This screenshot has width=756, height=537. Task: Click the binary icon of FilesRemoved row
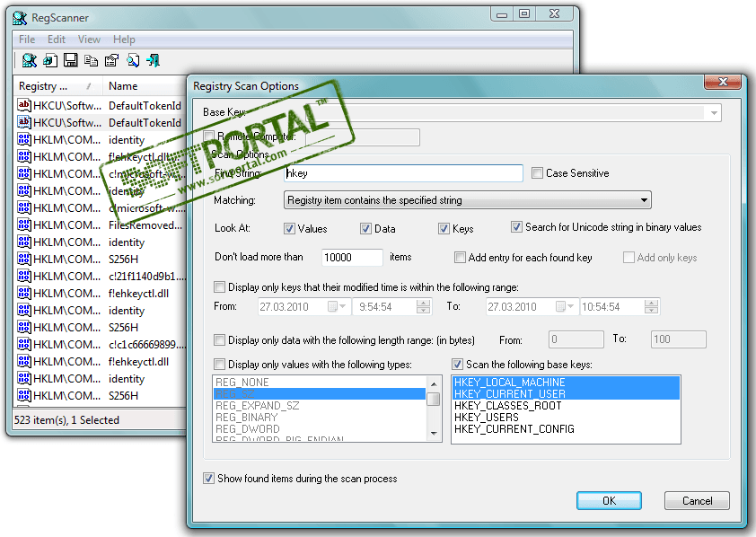point(24,224)
